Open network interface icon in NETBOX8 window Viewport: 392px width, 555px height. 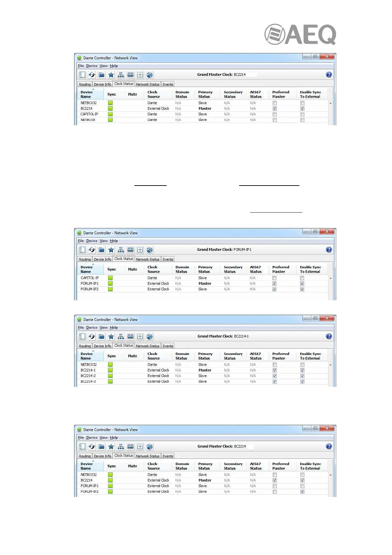(121, 75)
